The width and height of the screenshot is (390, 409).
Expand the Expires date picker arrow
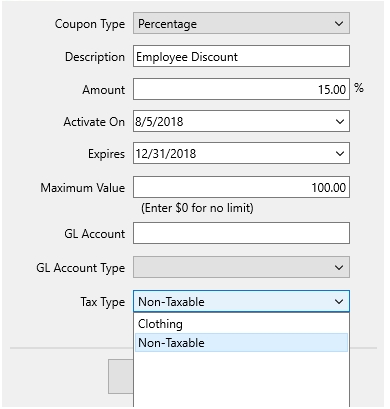pos(340,154)
